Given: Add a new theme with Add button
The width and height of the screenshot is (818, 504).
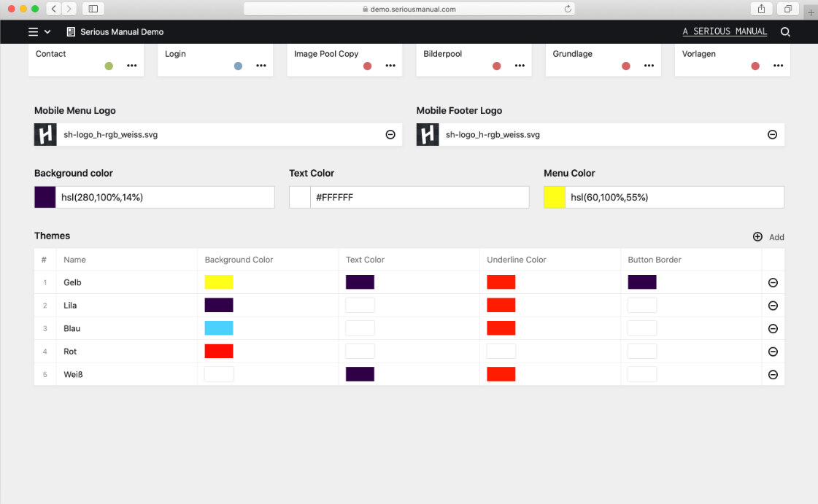Looking at the screenshot, I should click(x=768, y=236).
